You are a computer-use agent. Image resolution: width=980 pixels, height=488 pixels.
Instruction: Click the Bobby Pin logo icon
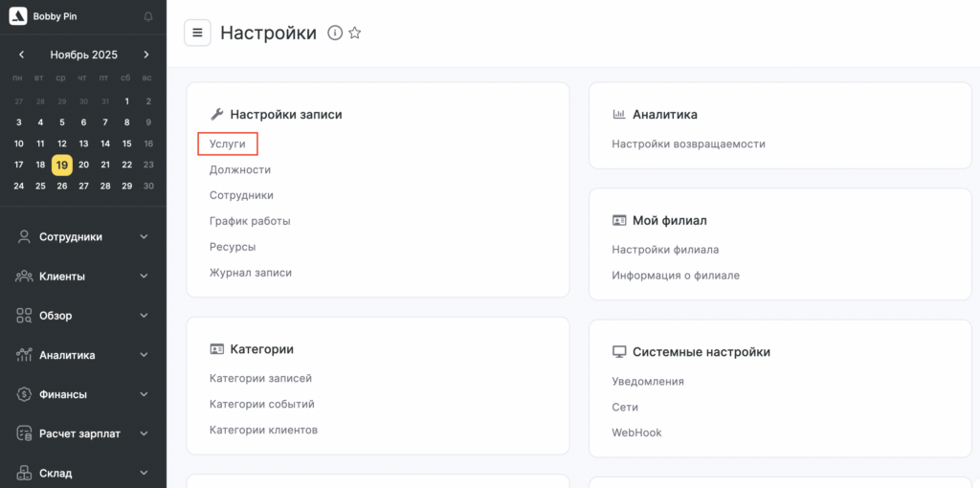pos(18,16)
